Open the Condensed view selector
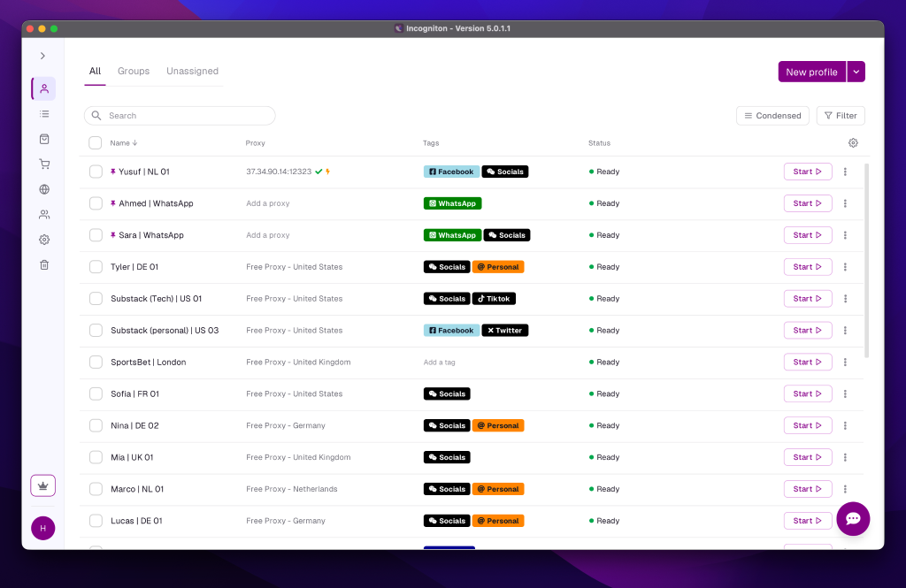The image size is (906, 588). pyautogui.click(x=772, y=116)
